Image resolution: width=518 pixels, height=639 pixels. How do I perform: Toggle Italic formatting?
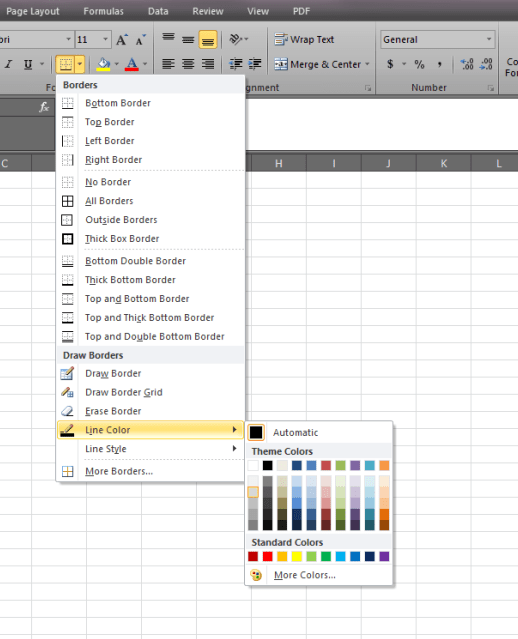pyautogui.click(x=9, y=64)
